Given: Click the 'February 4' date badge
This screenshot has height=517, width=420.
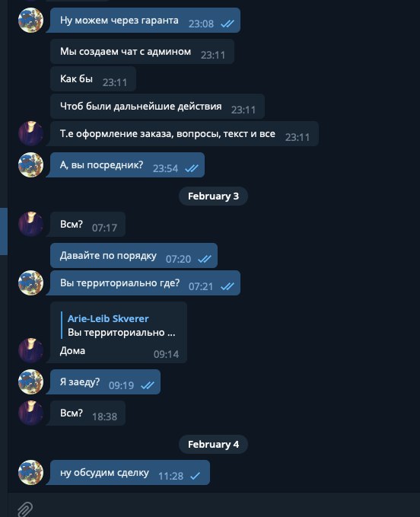Looking at the screenshot, I should [213, 444].
